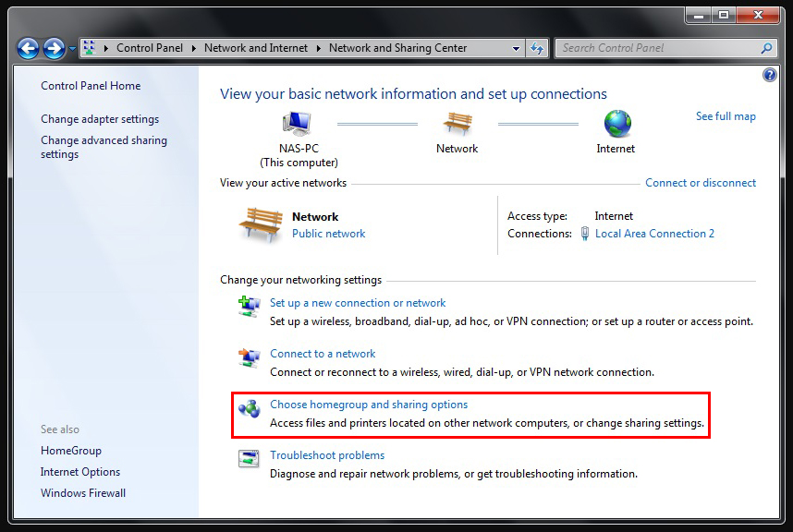
Task: Expand the chevron before Control Panel breadcrumb
Action: click(x=106, y=48)
